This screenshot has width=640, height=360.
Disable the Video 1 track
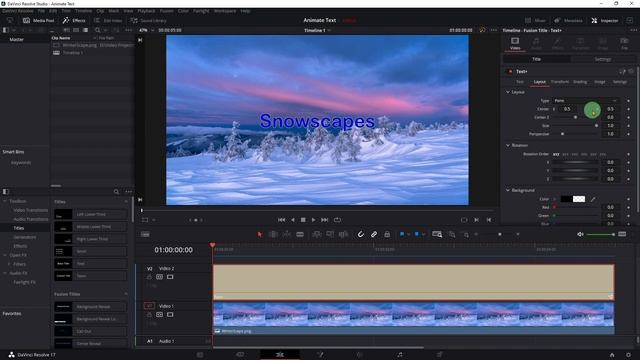click(170, 315)
